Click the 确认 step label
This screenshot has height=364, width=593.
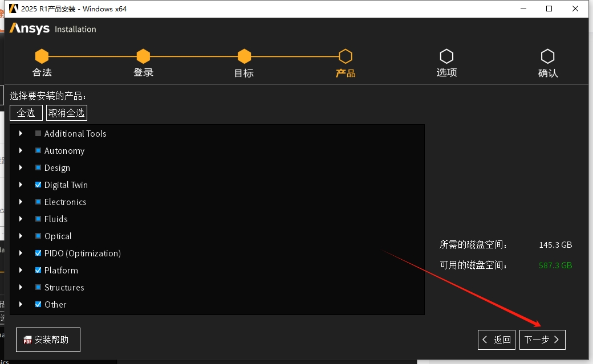(x=548, y=73)
